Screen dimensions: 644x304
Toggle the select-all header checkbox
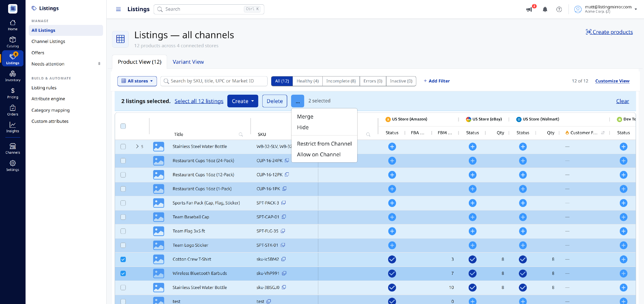pos(123,126)
